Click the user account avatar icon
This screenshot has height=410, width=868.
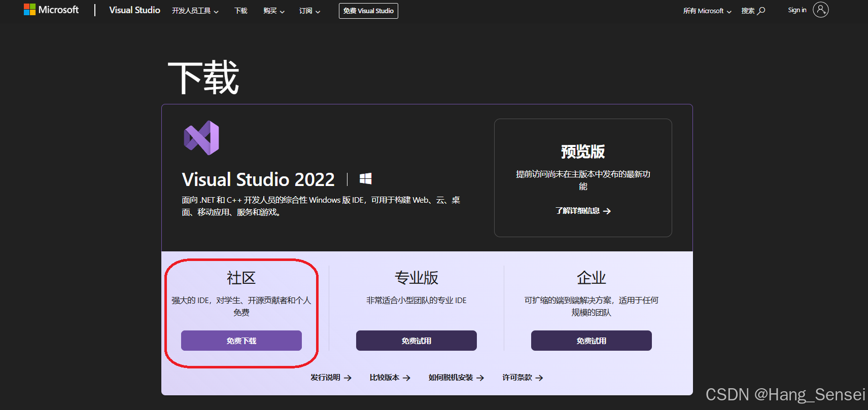pyautogui.click(x=821, y=10)
